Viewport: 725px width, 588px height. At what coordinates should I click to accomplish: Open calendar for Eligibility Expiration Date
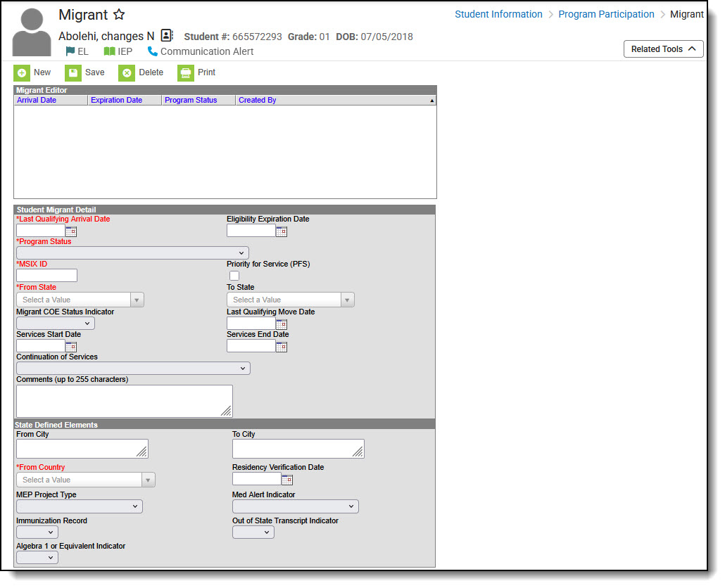[x=282, y=231]
